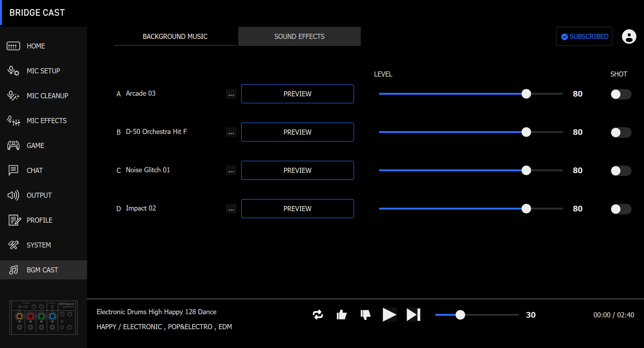
Task: Go to the SYSTEM menu item
Action: [x=43, y=245]
